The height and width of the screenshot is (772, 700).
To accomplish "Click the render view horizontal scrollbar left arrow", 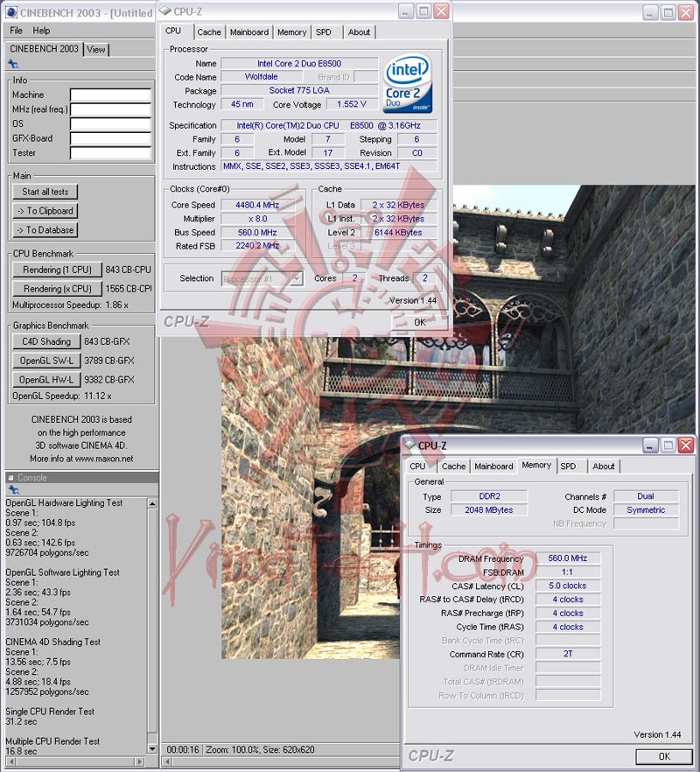I will (x=168, y=762).
